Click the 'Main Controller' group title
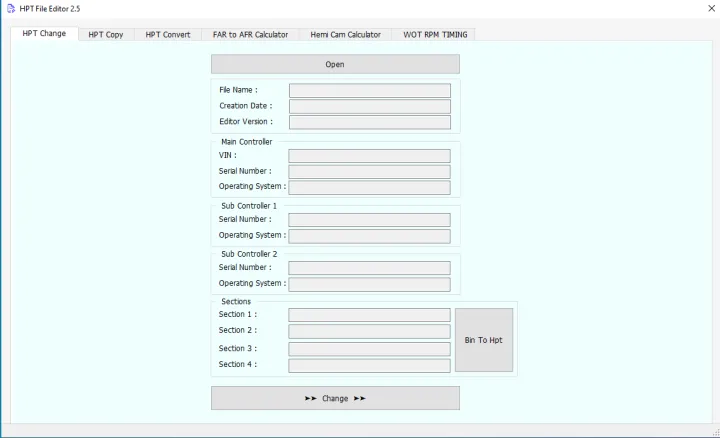 247,142
